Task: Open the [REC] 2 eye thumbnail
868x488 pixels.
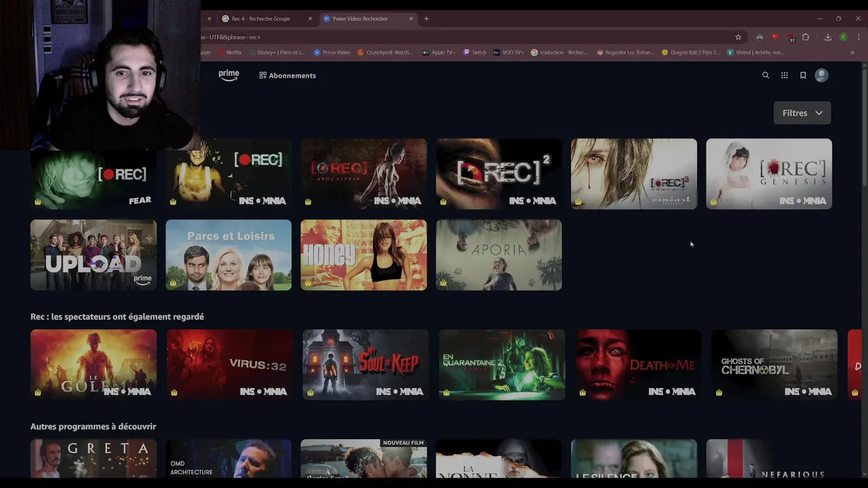Action: 498,174
